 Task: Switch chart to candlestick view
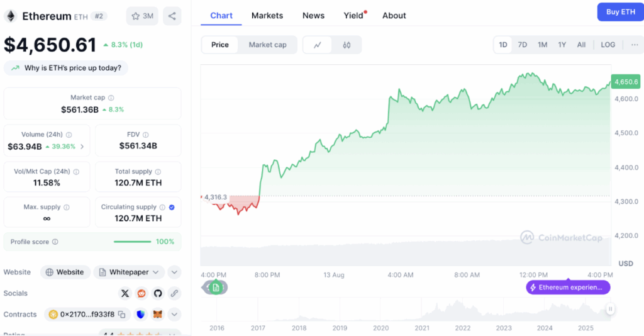[347, 45]
